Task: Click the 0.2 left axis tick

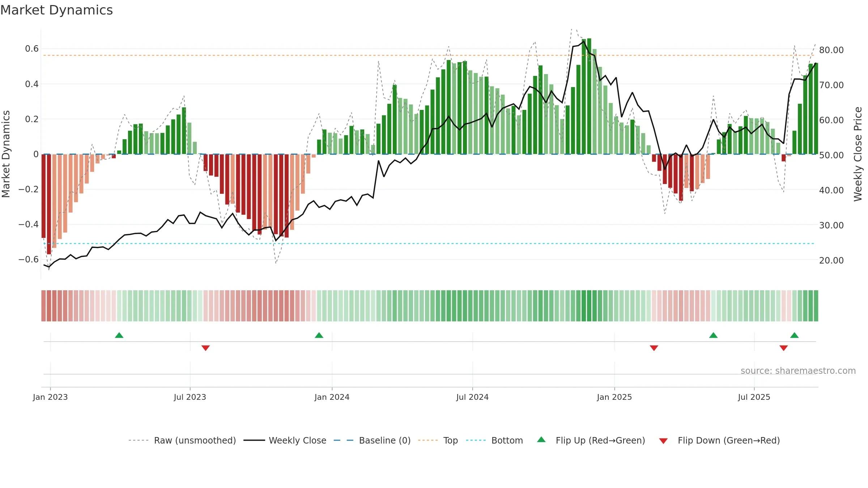Action: [x=32, y=119]
